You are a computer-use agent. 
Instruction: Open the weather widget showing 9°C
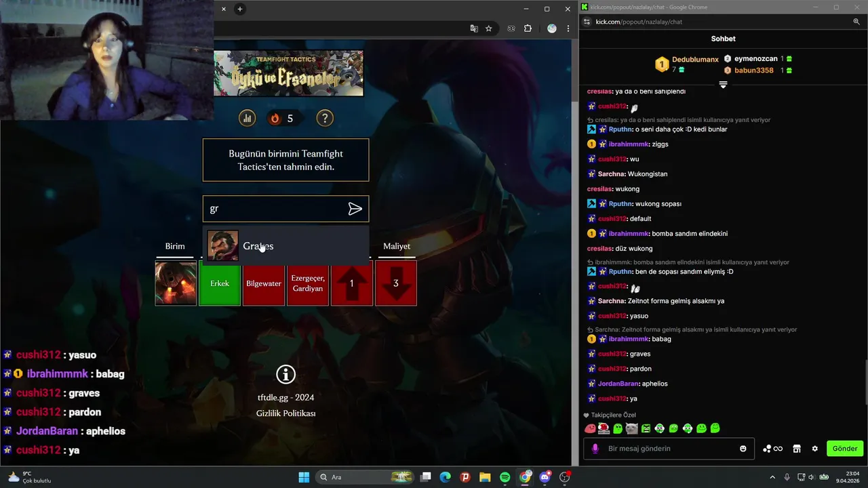[30, 477]
